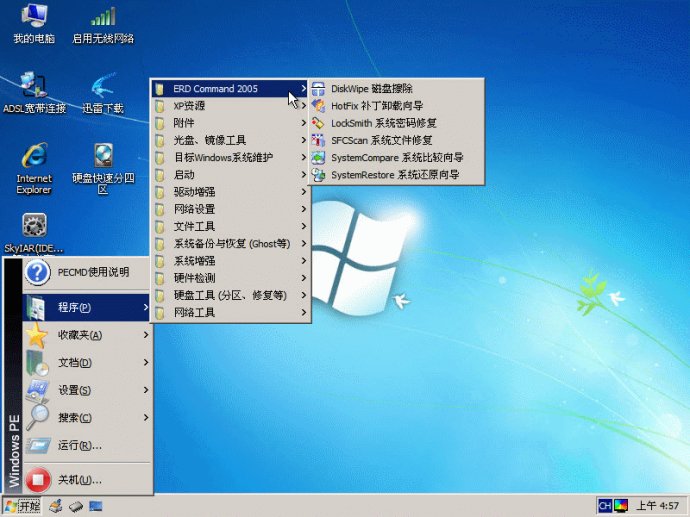Open the Xunlei download desktop icon
690x517 pixels.
click(103, 93)
